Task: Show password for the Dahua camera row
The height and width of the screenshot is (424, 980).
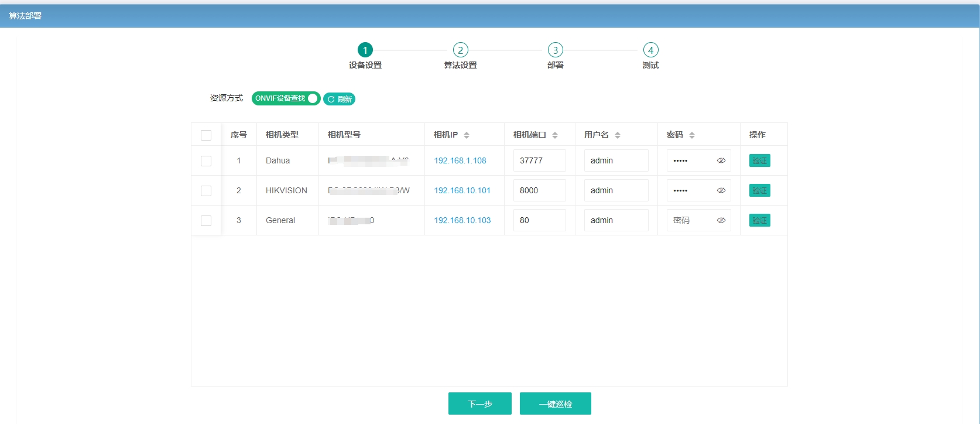Action: tap(721, 160)
